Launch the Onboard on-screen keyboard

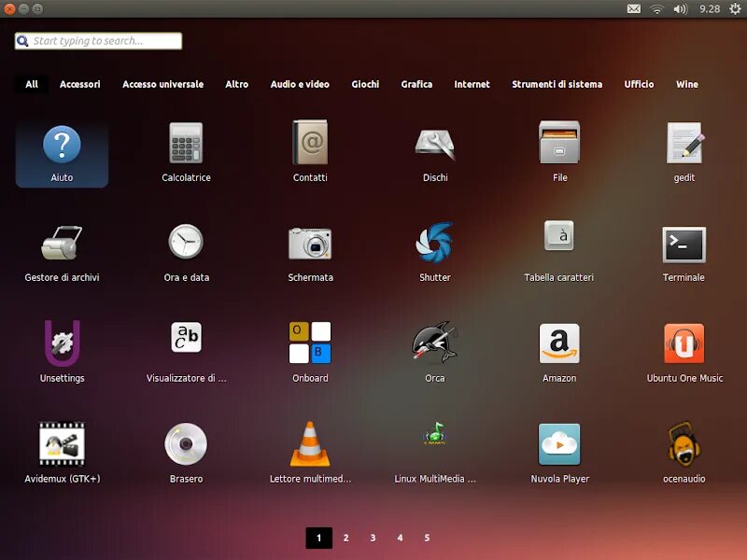(310, 353)
